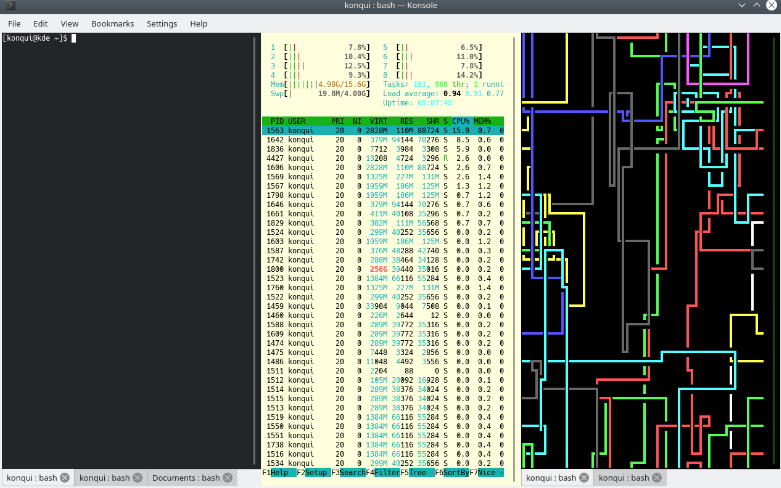781x488 pixels.
Task: Open the Edit menu
Action: click(40, 23)
